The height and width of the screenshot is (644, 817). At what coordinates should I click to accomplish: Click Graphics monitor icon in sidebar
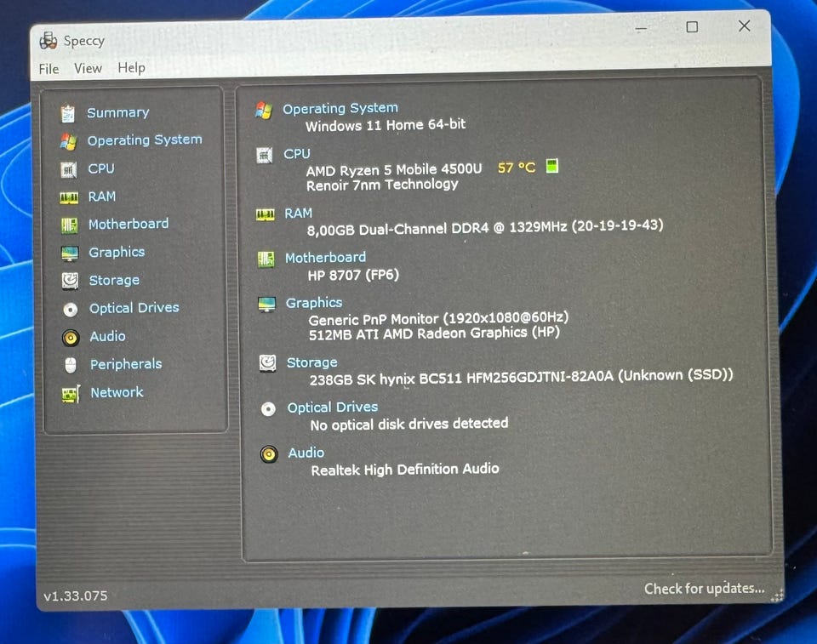pos(70,254)
